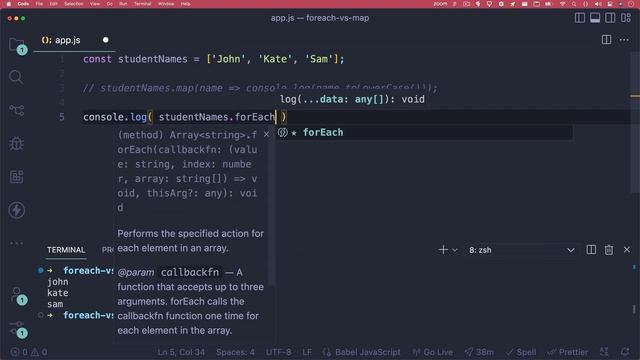
Task: Click the console.log text on line 5
Action: pos(115,117)
